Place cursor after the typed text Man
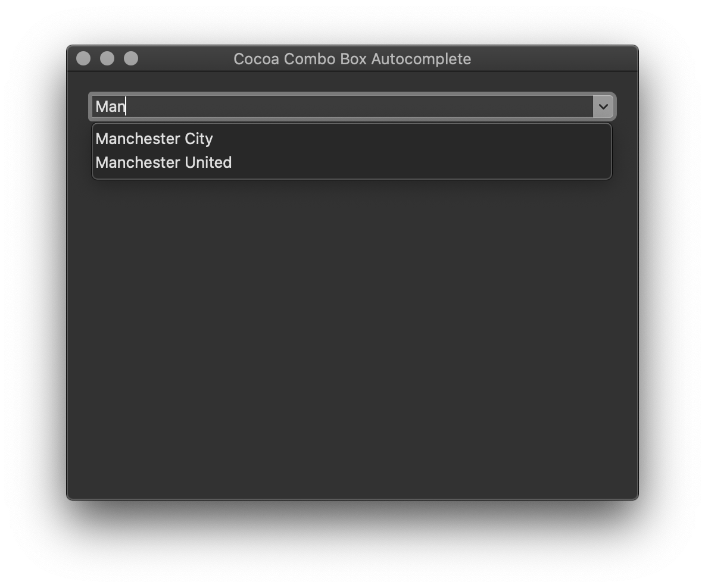The width and height of the screenshot is (705, 588). (x=126, y=107)
